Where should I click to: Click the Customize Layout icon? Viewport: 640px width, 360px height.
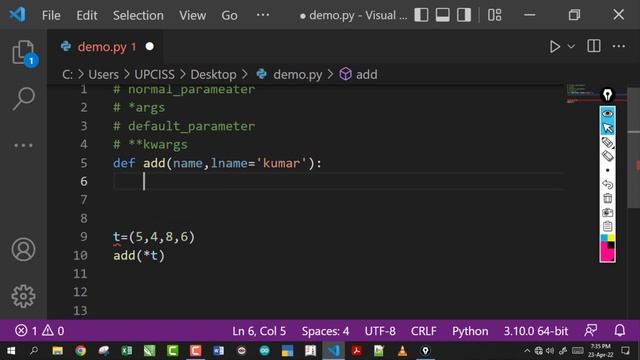pyautogui.click(x=495, y=15)
